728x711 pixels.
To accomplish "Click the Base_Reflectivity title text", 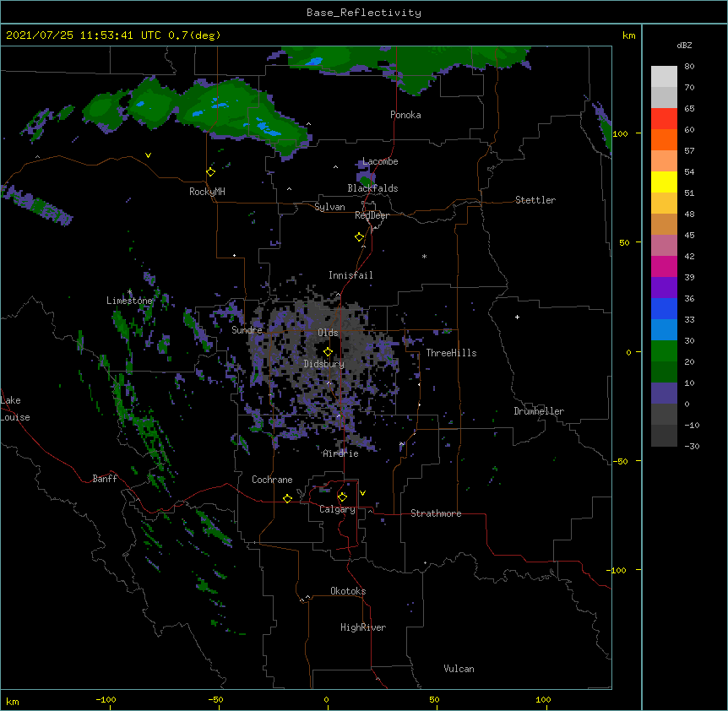I will click(x=364, y=13).
